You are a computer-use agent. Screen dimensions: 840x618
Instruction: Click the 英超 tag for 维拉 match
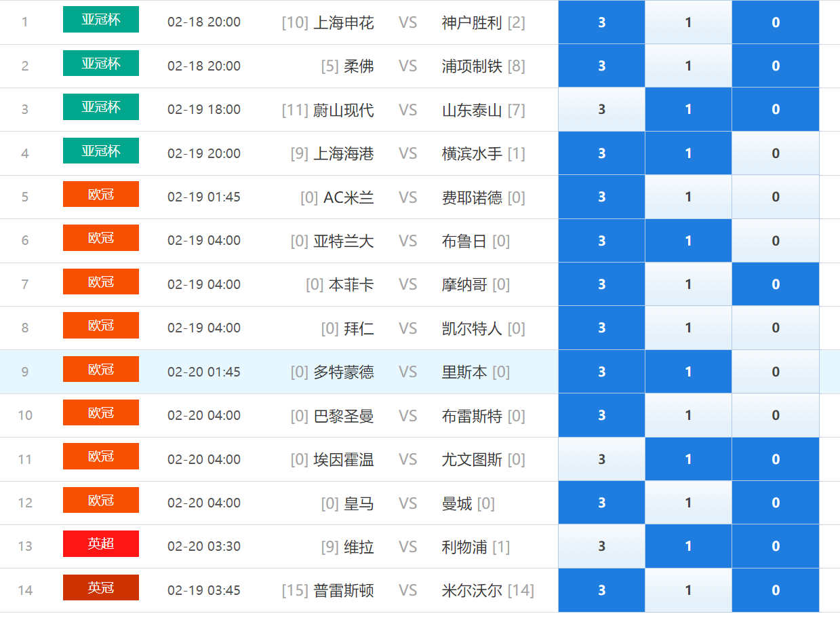coord(101,543)
